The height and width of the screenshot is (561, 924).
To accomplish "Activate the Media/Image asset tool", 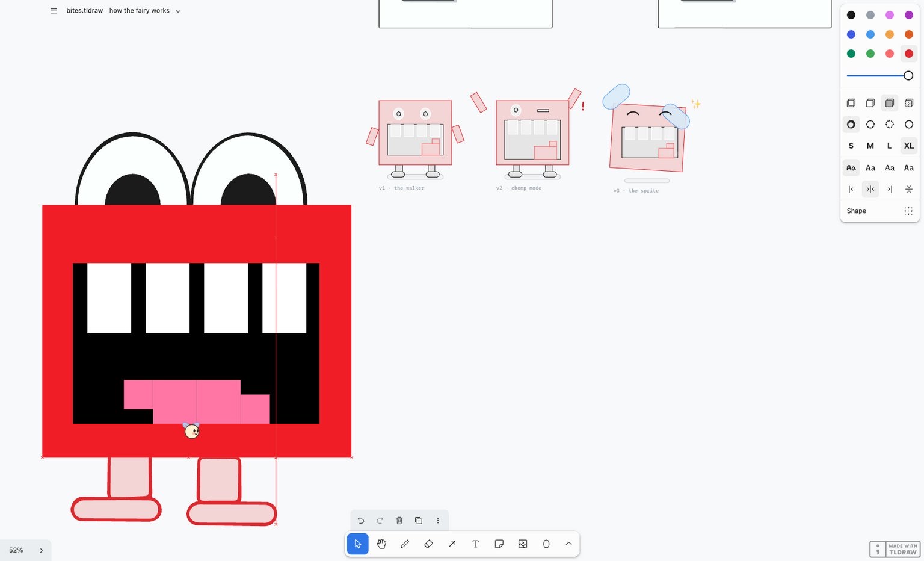I will click(x=523, y=544).
